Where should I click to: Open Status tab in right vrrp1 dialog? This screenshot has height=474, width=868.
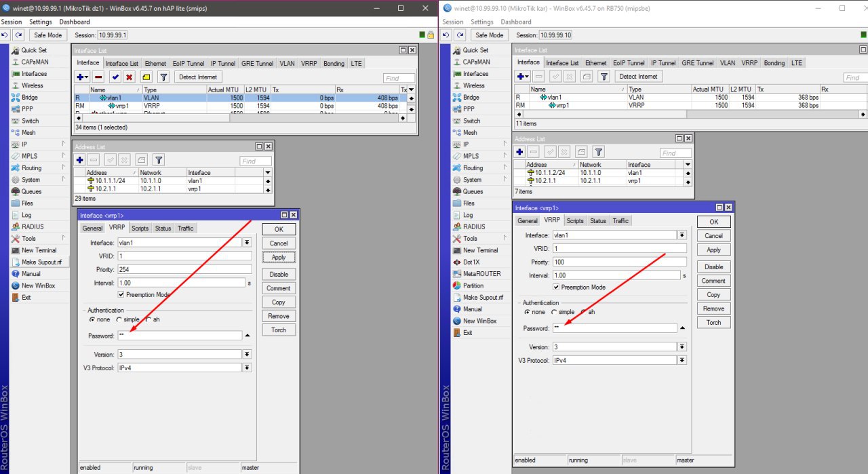pos(598,221)
